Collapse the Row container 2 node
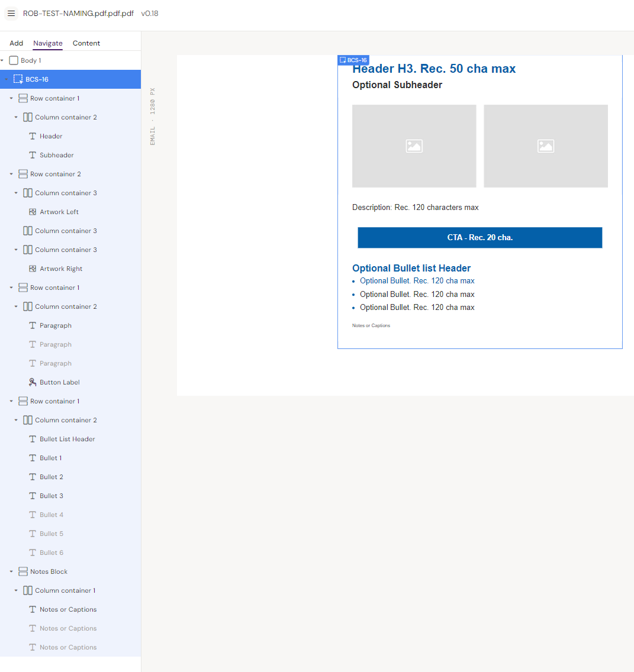Viewport: 634px width, 672px height. (11, 174)
